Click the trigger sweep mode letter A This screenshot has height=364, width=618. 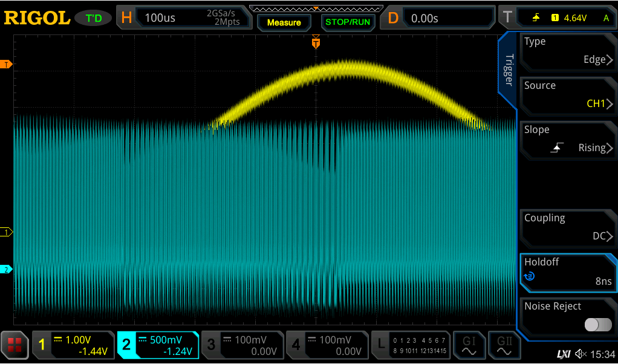[x=606, y=18]
